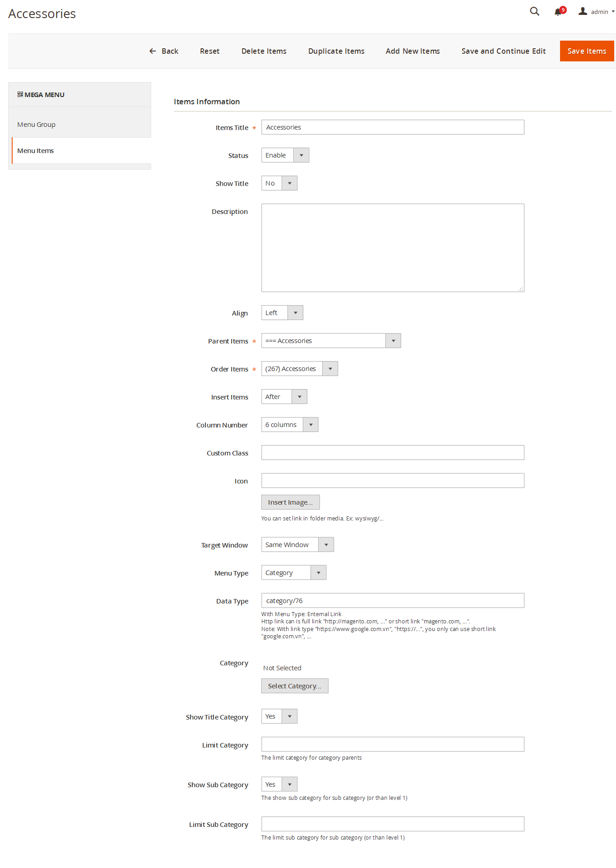Click the Mega Menu grid icon

pyautogui.click(x=20, y=94)
